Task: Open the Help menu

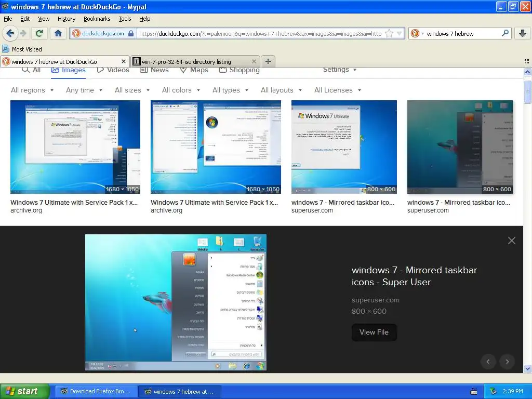Action: pyautogui.click(x=144, y=19)
